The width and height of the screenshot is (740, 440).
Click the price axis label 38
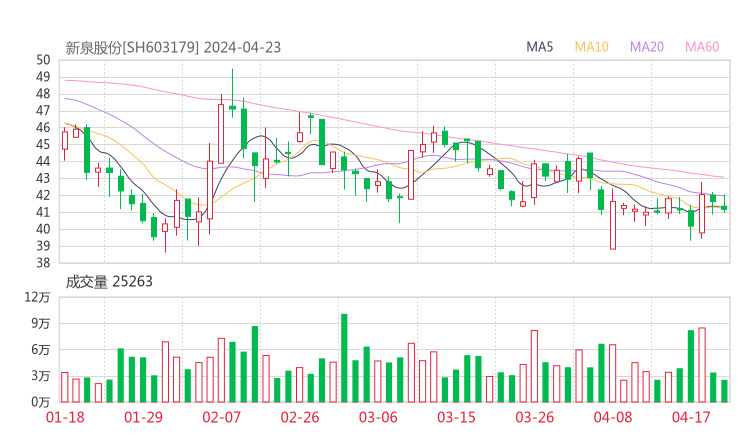pyautogui.click(x=43, y=263)
